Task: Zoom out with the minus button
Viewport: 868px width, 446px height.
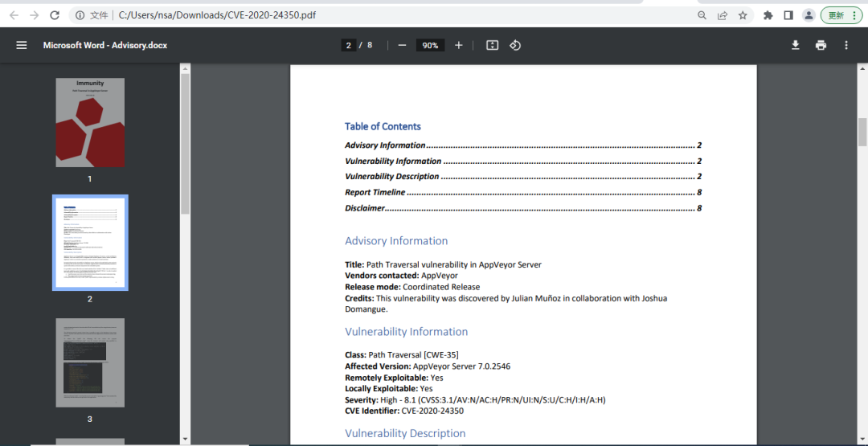Action: [x=403, y=45]
